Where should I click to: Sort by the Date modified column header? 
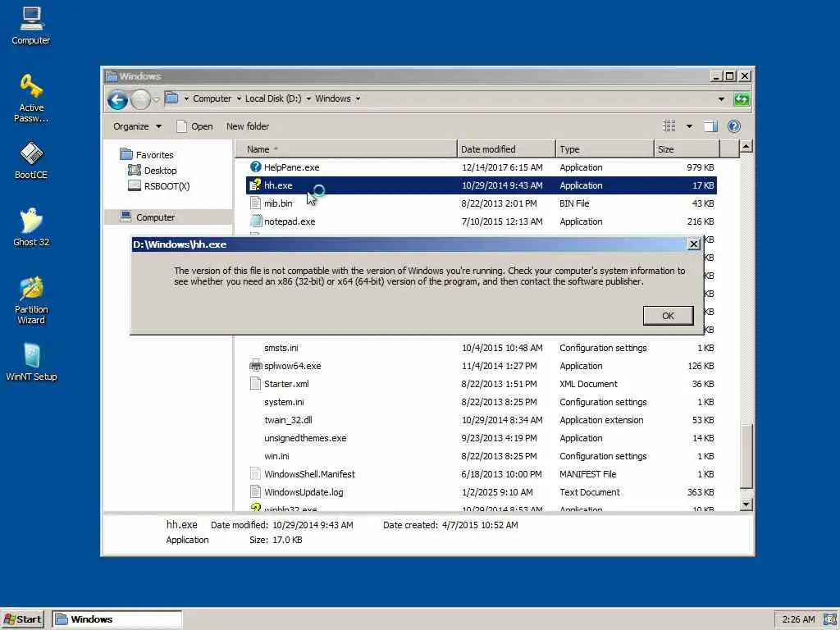point(506,149)
